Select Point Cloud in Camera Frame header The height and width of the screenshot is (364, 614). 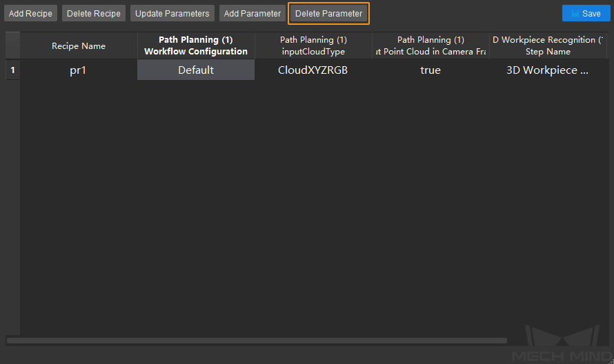[x=430, y=45]
